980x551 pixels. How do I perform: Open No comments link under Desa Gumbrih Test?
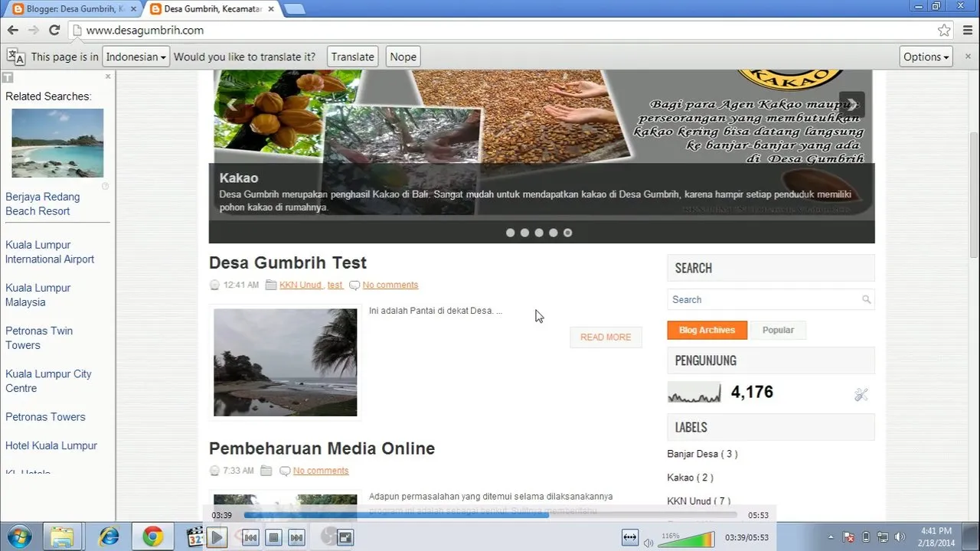point(390,285)
